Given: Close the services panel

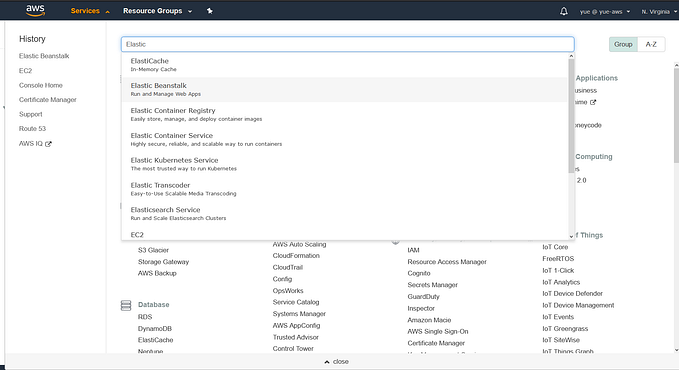Looking at the screenshot, I should 336,361.
